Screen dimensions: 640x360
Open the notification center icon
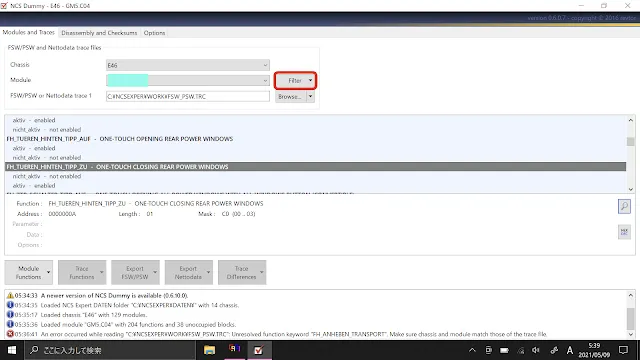click(x=623, y=350)
